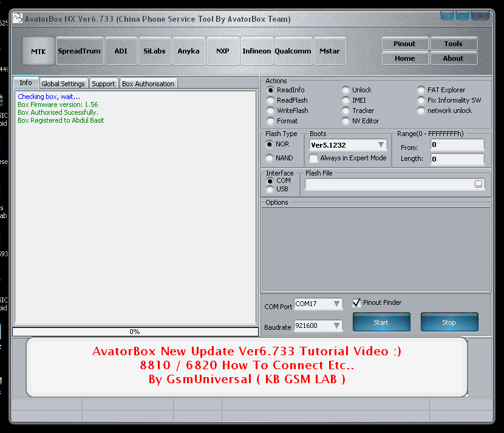
Task: Set flash type to NOR
Action: pyautogui.click(x=278, y=144)
